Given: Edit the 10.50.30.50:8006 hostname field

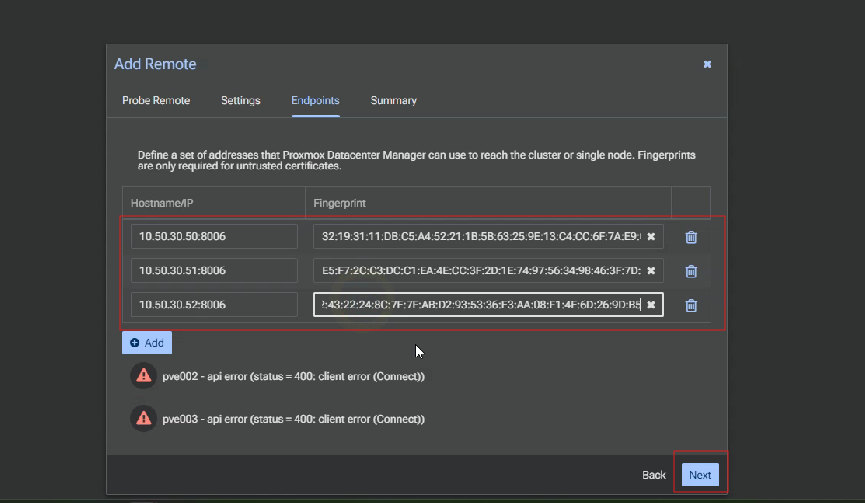Looking at the screenshot, I should pos(214,237).
